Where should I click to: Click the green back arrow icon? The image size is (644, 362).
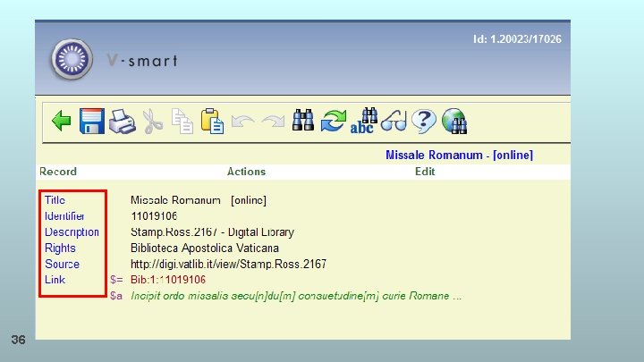tap(62, 121)
